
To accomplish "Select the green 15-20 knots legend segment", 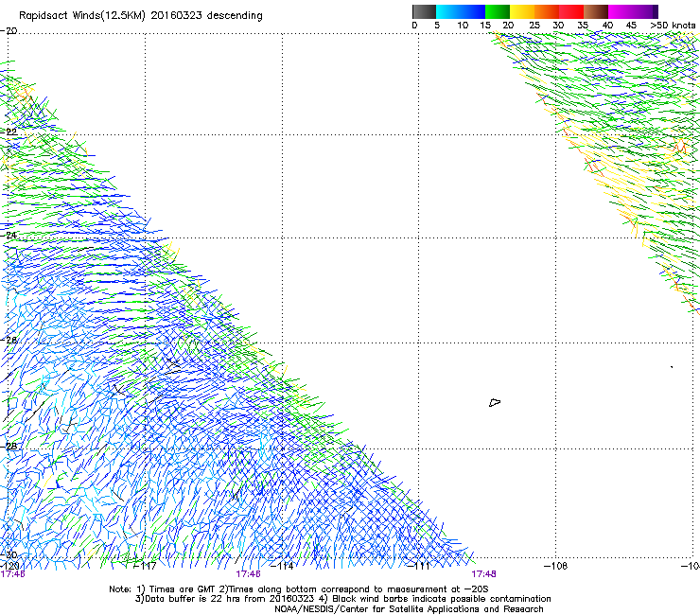I will 498,11.
